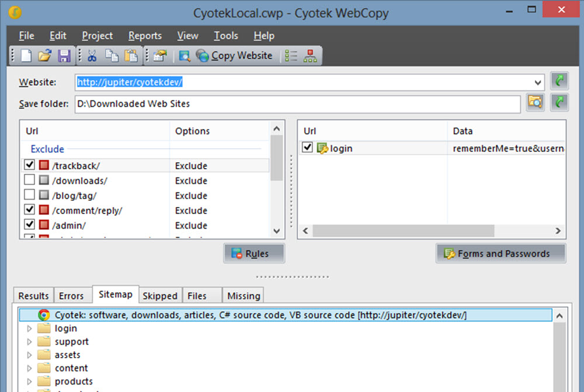Image resolution: width=584 pixels, height=392 pixels.
Task: Open the Reports menu
Action: (x=145, y=36)
